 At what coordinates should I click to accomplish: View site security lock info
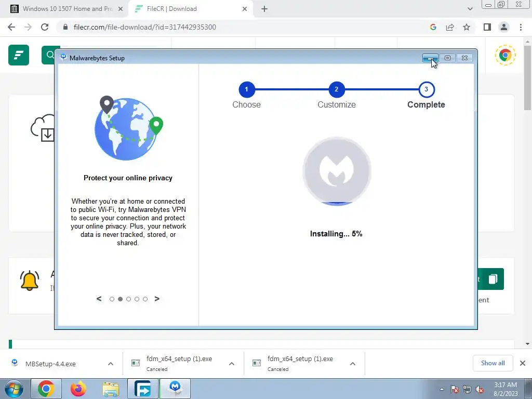pos(65,27)
